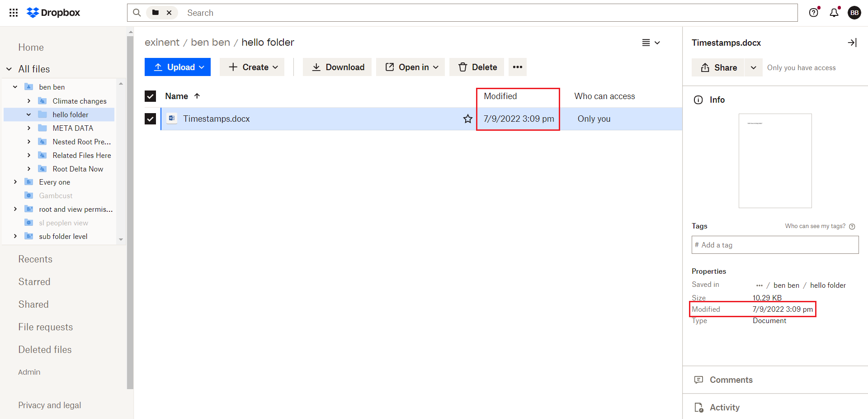Open the more actions ellipsis in toolbar
The width and height of the screenshot is (868, 419).
point(517,67)
